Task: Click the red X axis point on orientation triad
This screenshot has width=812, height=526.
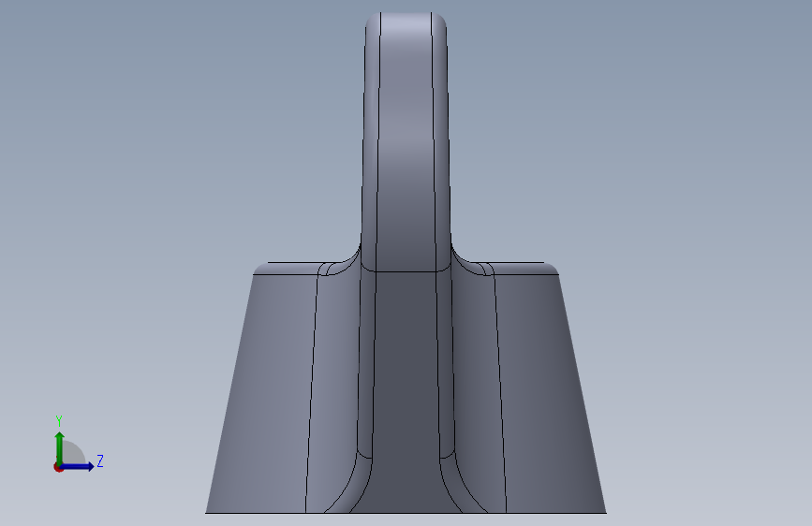Action: click(x=58, y=467)
